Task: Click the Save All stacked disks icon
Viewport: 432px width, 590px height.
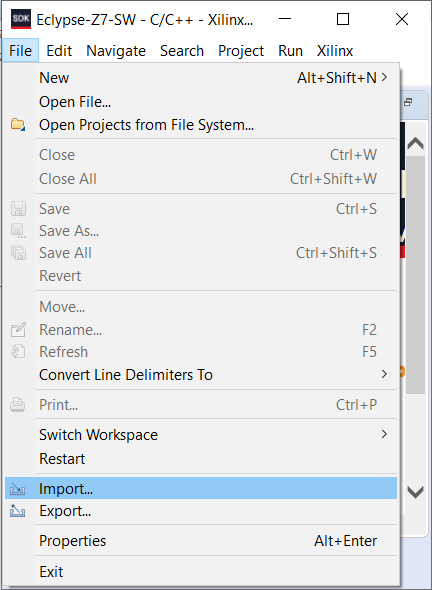Action: coord(18,252)
